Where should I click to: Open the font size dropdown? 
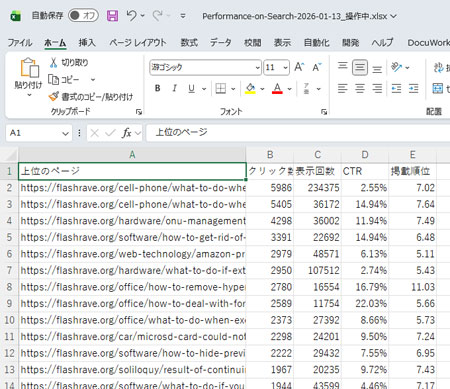pos(285,68)
